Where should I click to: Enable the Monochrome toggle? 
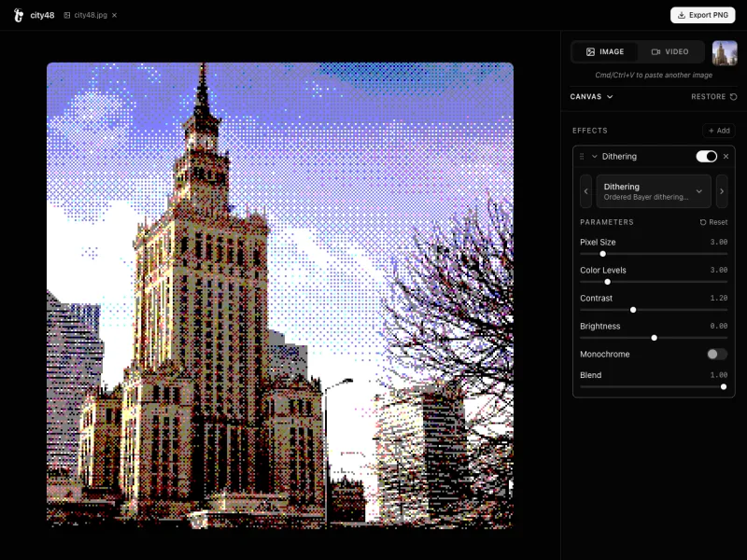[717, 355]
